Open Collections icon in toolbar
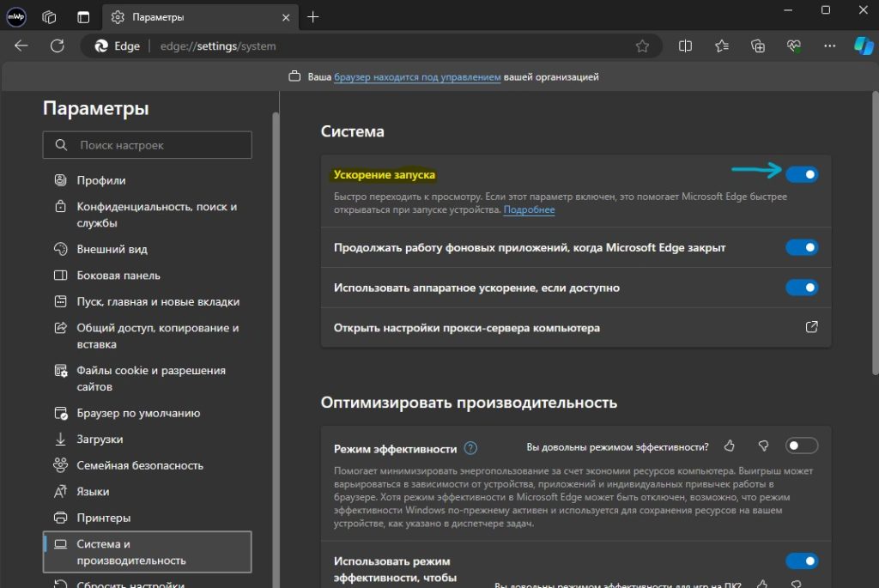 click(x=757, y=45)
